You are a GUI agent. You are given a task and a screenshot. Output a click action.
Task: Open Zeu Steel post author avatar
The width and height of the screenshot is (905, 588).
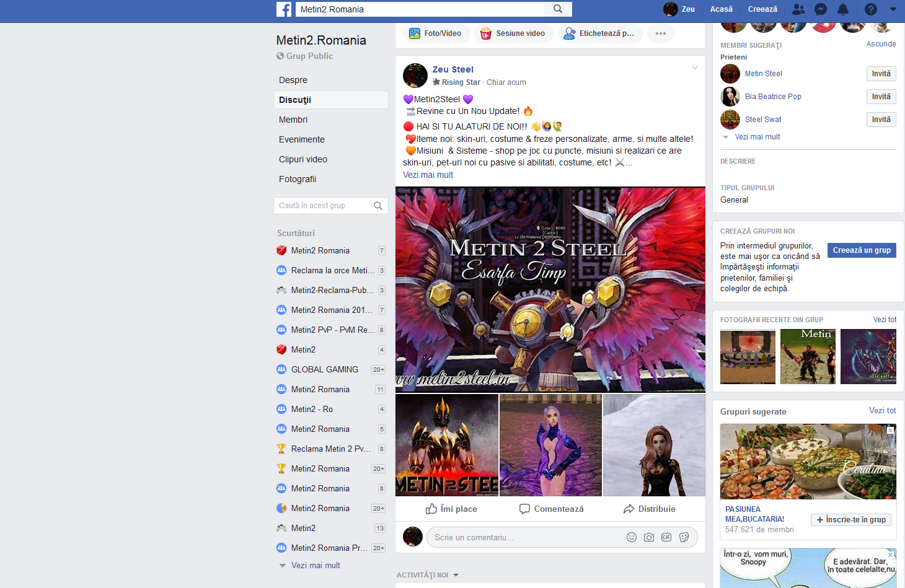(x=415, y=76)
